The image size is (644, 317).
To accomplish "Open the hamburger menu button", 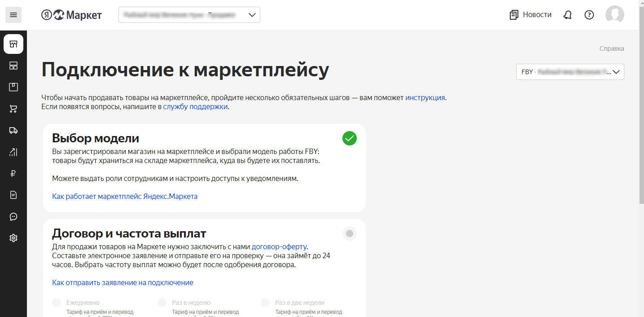I will 13,15.
